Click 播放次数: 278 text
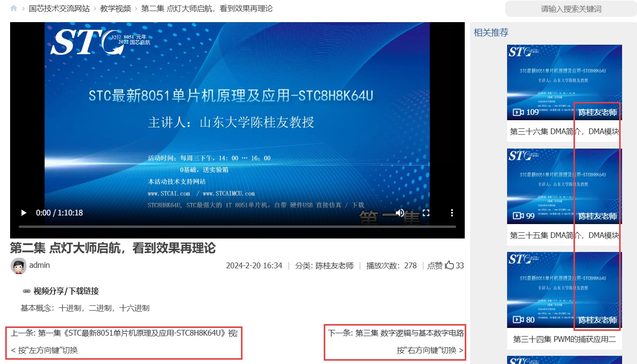This screenshot has height=364, width=637. [391, 265]
